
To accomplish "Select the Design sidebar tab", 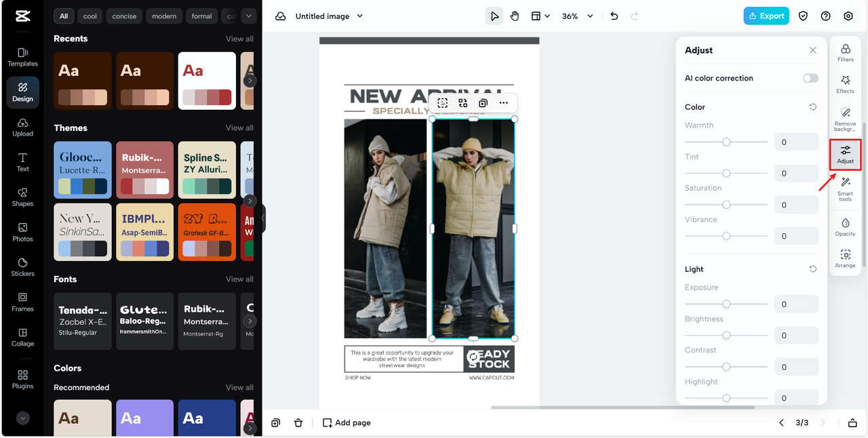I will pyautogui.click(x=22, y=92).
